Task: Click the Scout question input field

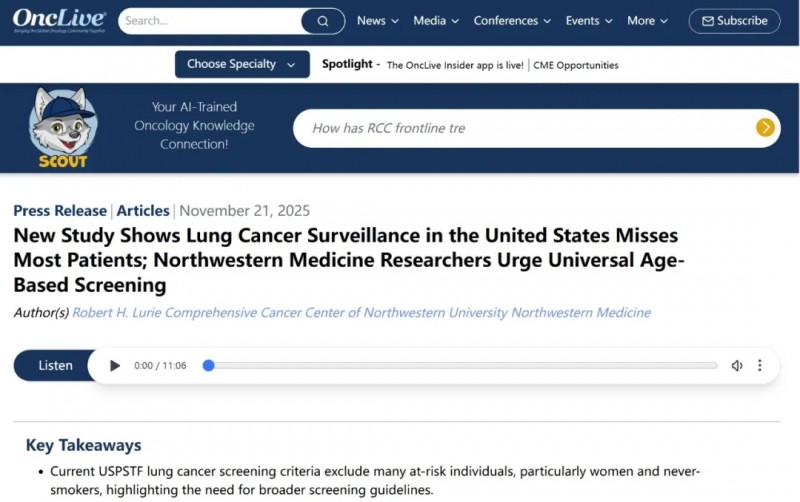Action: 520,128
